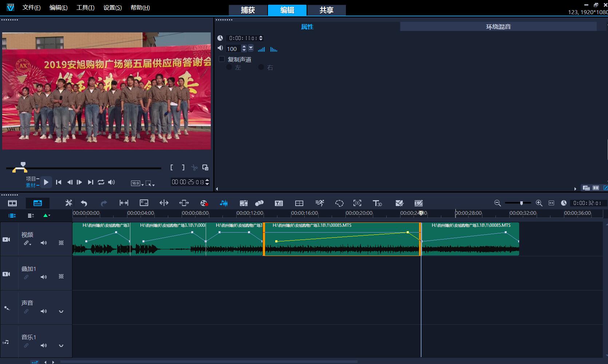Open the subtitle editor icon
608x364 pixels.
pyautogui.click(x=279, y=203)
